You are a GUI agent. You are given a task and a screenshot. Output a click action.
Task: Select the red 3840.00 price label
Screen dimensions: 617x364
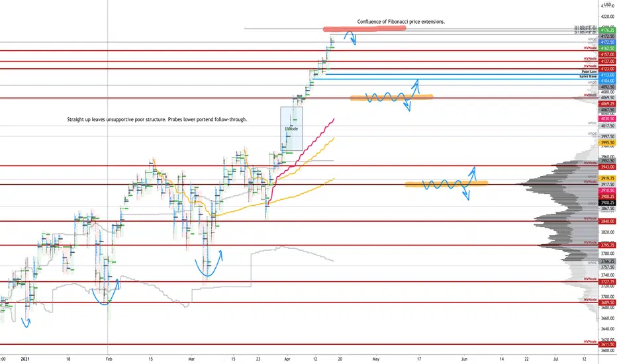(607, 221)
